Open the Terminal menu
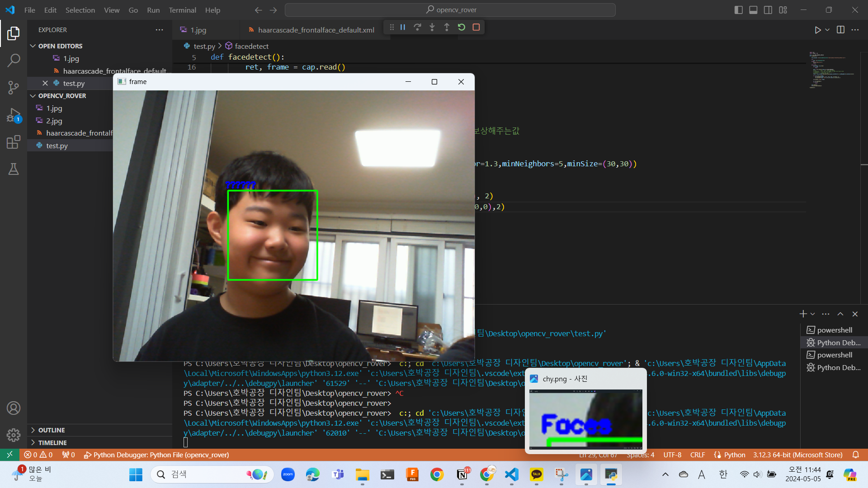868x488 pixels. click(182, 10)
